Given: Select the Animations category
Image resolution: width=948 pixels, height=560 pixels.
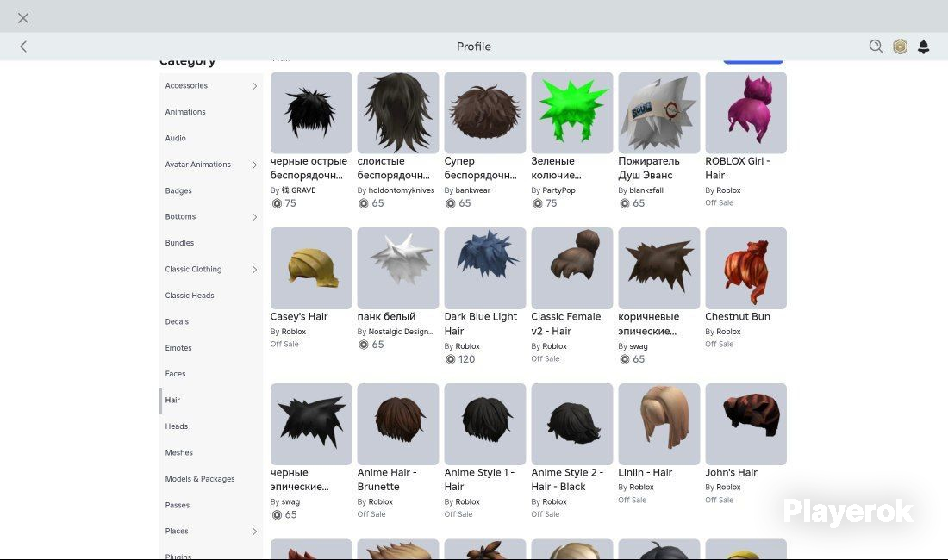Looking at the screenshot, I should click(x=185, y=112).
